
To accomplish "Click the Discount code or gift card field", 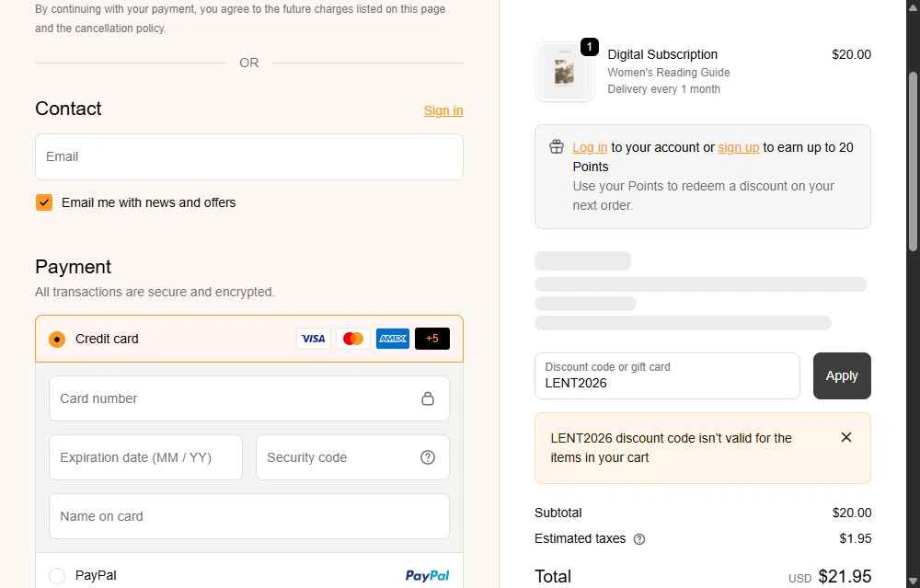I will (667, 375).
